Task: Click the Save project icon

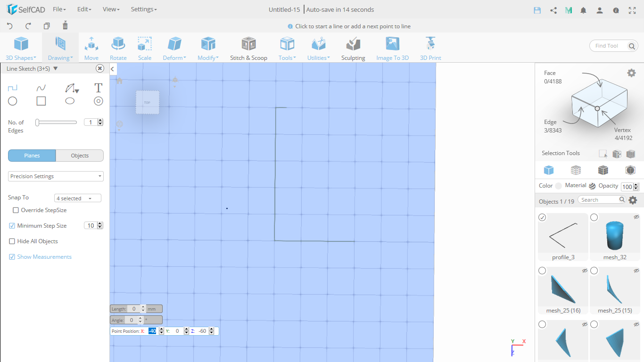Action: point(537,10)
